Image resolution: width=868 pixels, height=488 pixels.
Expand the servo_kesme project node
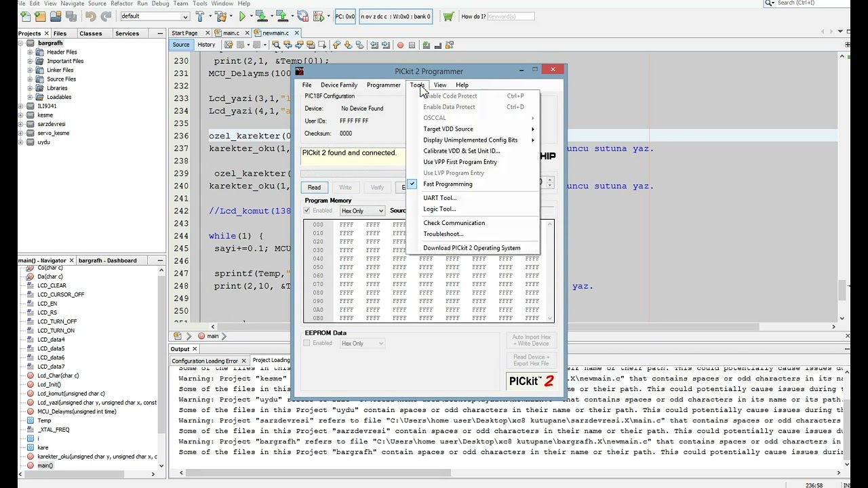pos(22,133)
